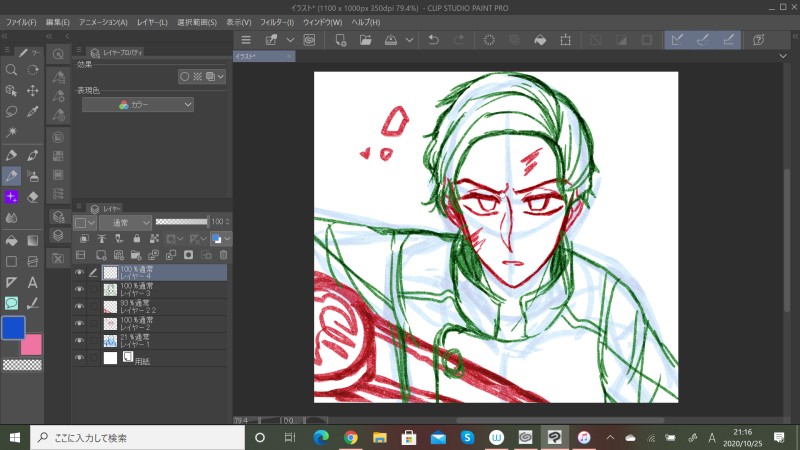The height and width of the screenshot is (450, 800).
Task: Expand the 効果 effects dropdown arrow
Action: (x=220, y=77)
